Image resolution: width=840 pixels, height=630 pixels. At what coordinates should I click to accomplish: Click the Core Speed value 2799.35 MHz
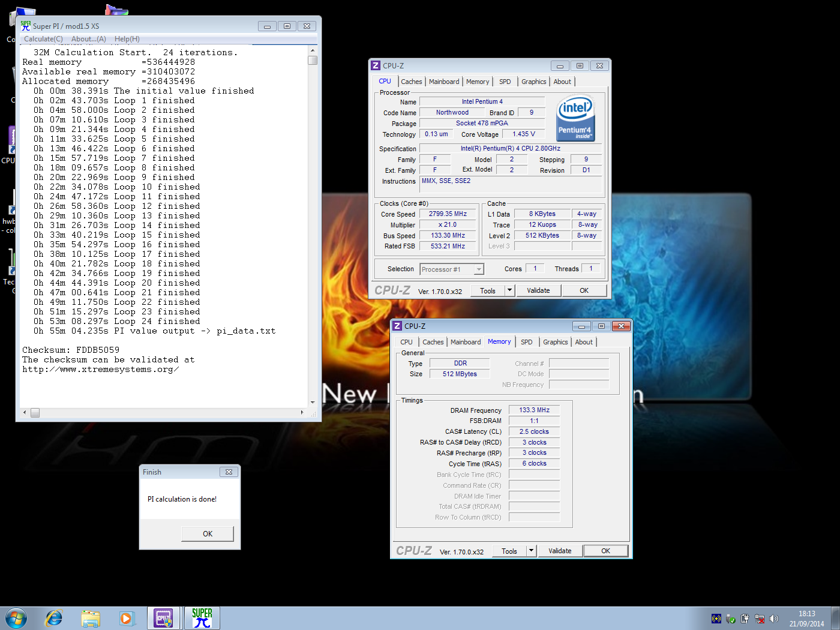[448, 214]
